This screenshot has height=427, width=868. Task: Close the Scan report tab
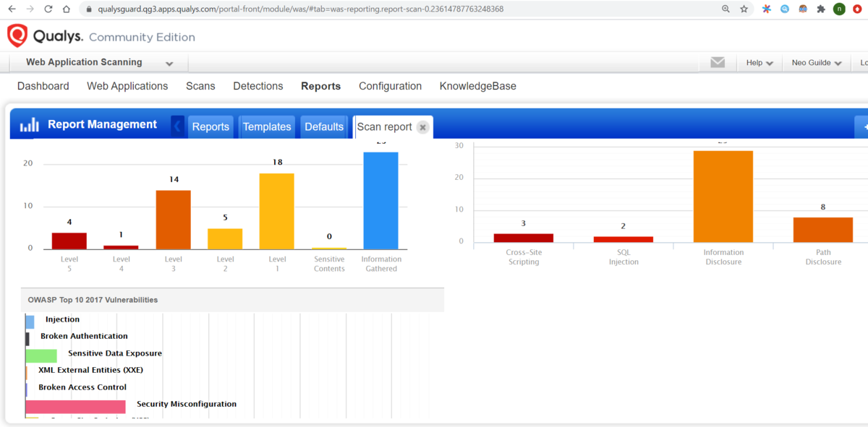423,127
